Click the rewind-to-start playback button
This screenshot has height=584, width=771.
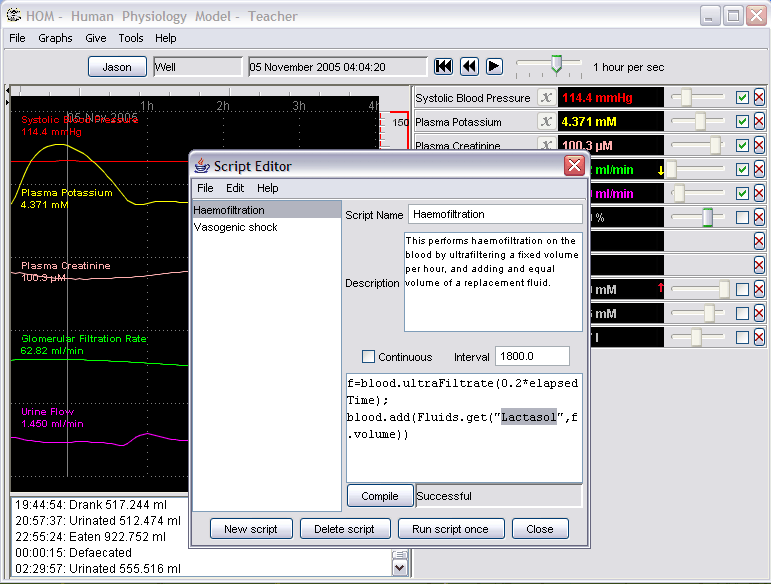coord(444,67)
